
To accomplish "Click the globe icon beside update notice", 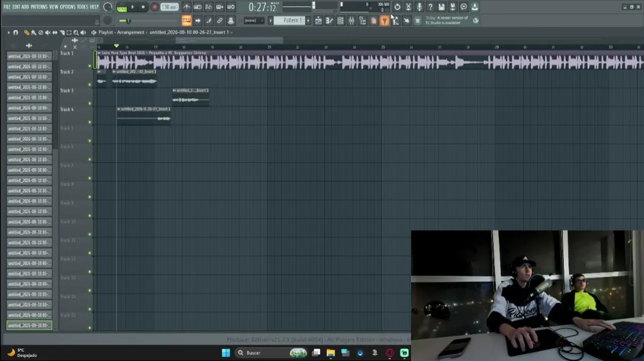I will coord(475,21).
